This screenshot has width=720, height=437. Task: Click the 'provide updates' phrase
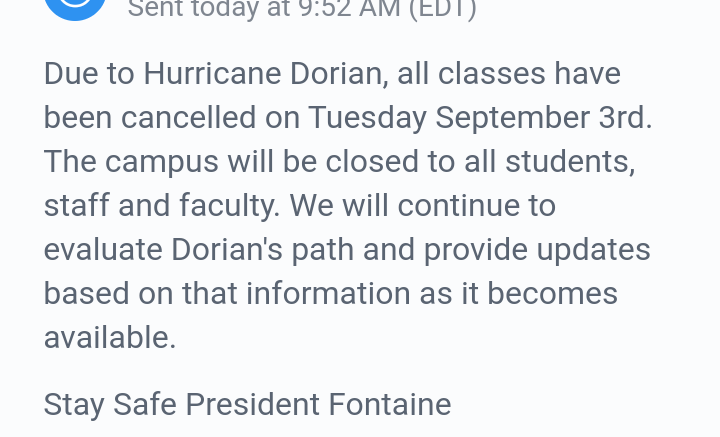(537, 250)
